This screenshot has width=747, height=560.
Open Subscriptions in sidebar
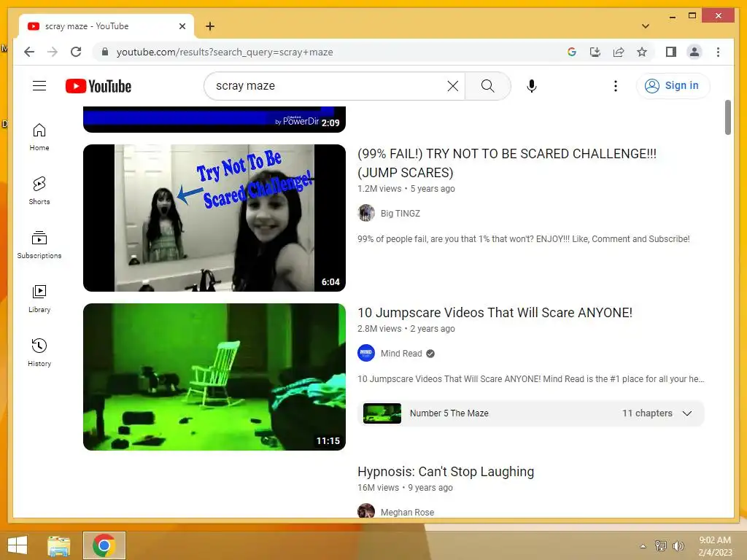coord(39,245)
